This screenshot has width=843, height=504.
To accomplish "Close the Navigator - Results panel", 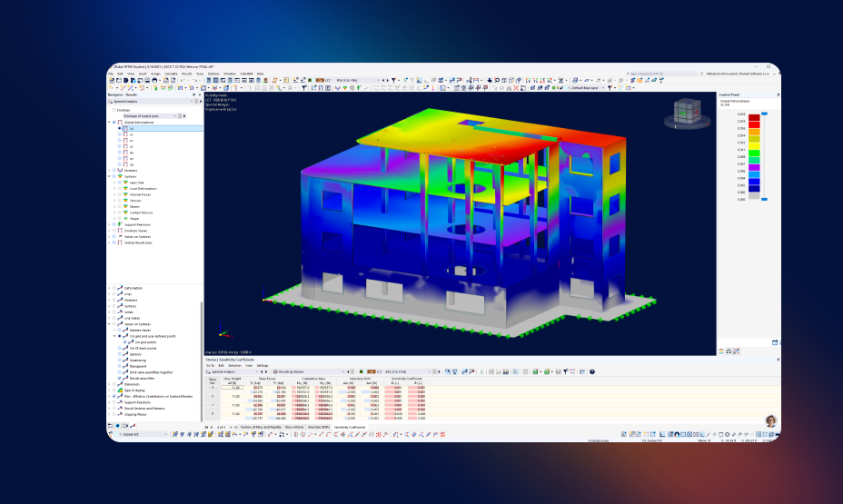I will coord(200,95).
